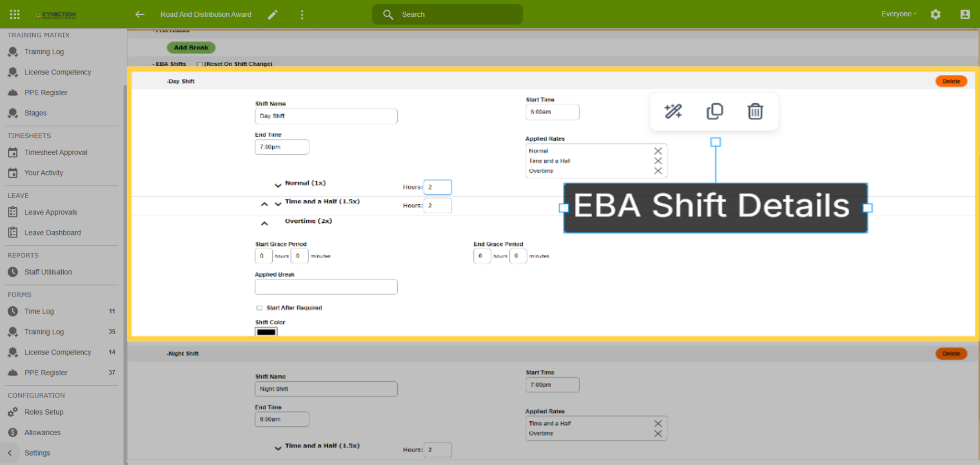Open PPE Register form with 37 count
Image resolution: width=980 pixels, height=465 pixels.
[61, 373]
